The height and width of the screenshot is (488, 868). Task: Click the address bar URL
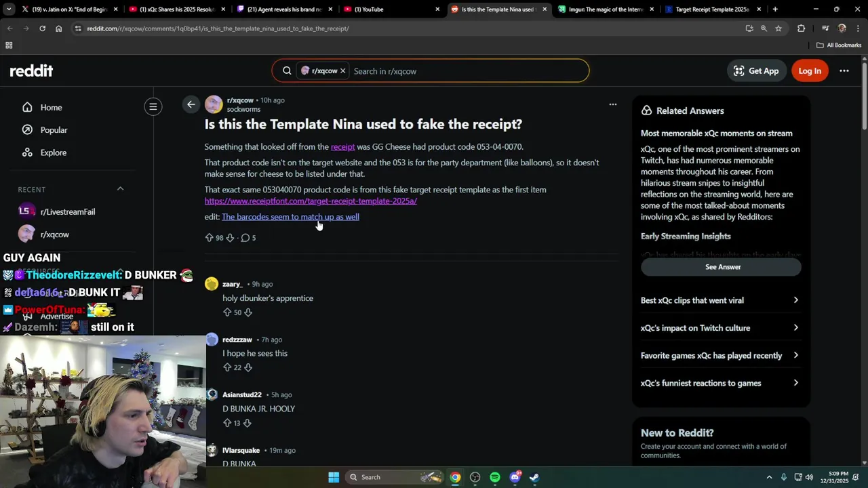(x=218, y=28)
